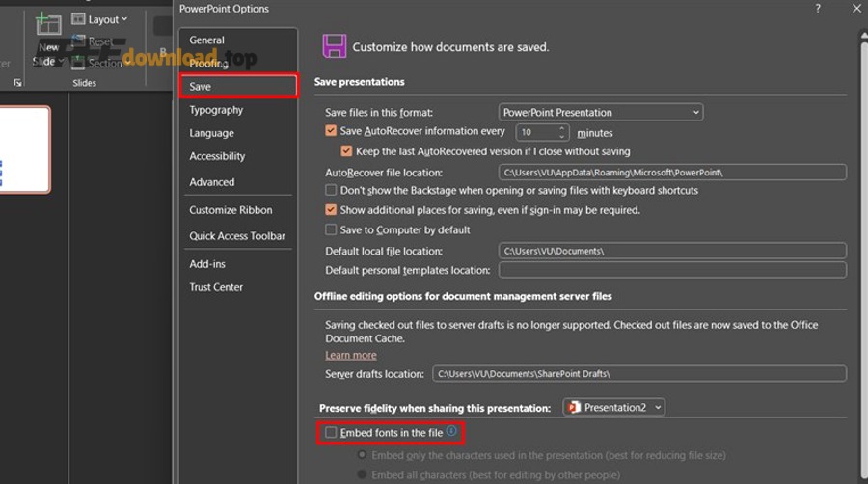The width and height of the screenshot is (868, 484).
Task: Open the Typography options category
Action: 238,110
